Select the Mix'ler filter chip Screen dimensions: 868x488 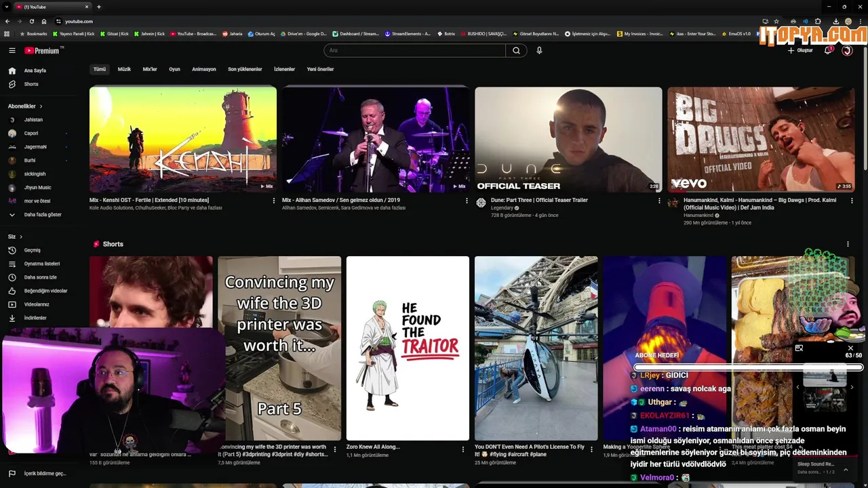point(150,69)
